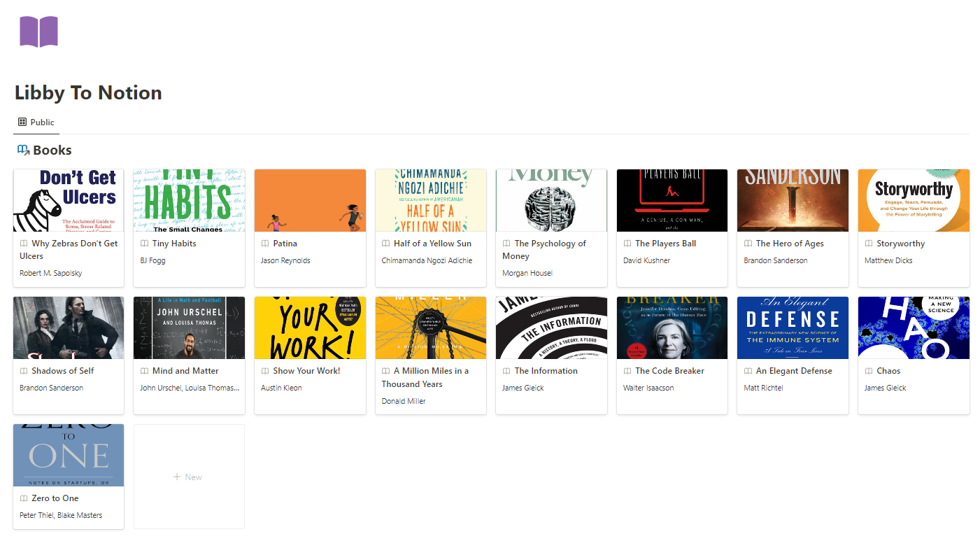Open the Code Breaker portrait cover
Image resolution: width=980 pixels, height=541 pixels.
[672, 328]
